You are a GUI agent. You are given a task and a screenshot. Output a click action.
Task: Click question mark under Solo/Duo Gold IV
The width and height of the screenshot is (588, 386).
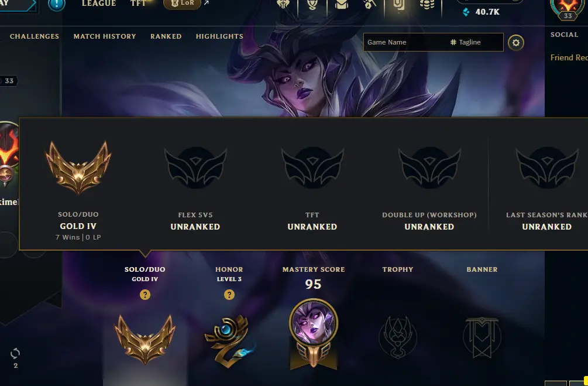click(145, 295)
